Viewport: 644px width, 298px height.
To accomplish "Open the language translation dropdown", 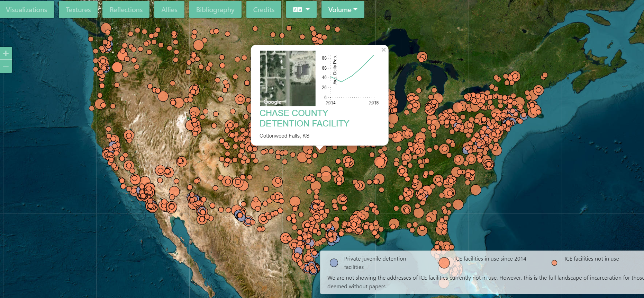I will pos(301,10).
